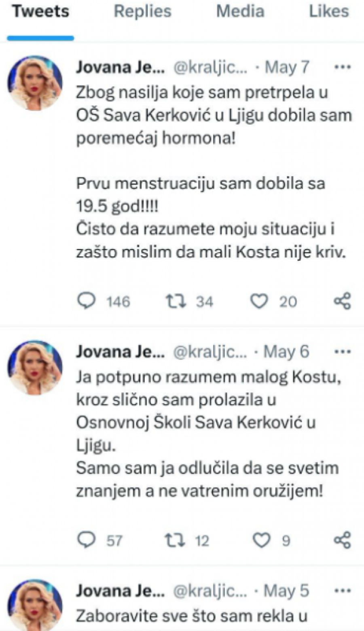
Task: Open more options on May 6 tweet
Action: point(343,352)
